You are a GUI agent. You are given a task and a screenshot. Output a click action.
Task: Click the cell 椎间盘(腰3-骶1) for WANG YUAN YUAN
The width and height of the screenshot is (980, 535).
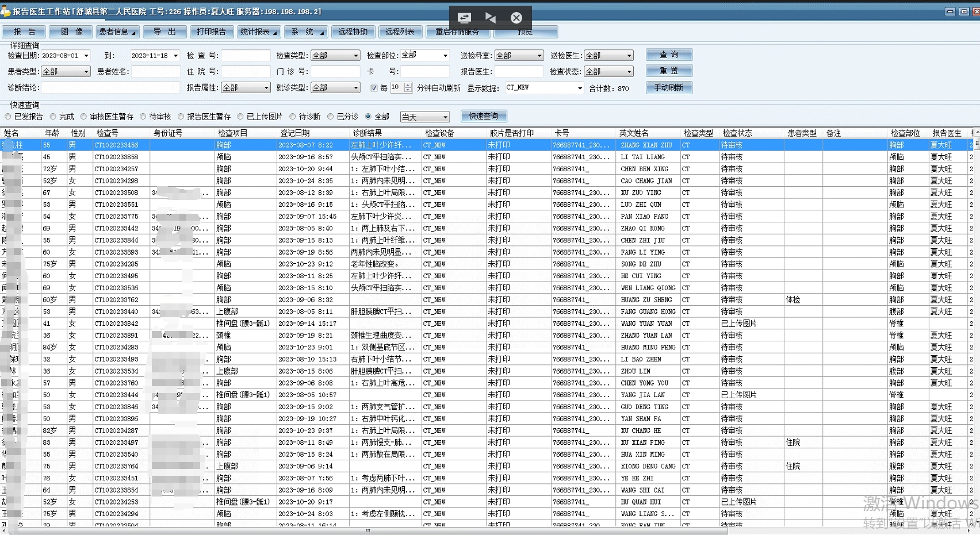pyautogui.click(x=246, y=324)
